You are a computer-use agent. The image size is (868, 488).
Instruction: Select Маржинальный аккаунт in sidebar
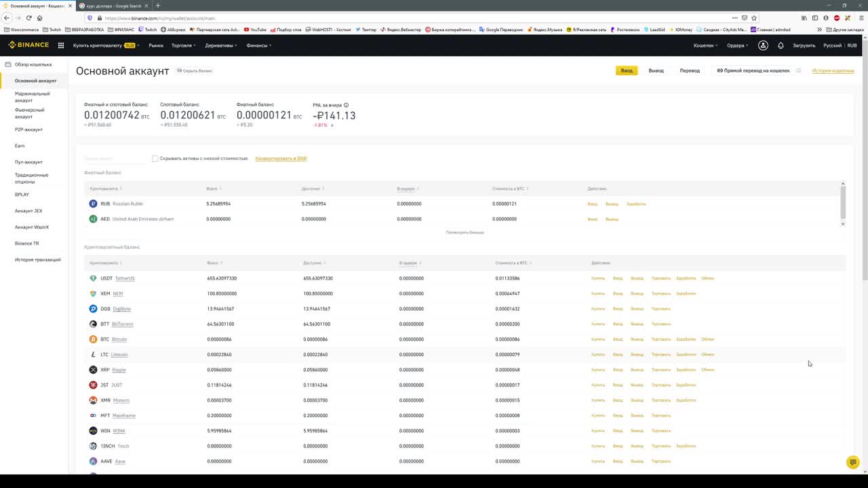click(x=33, y=97)
